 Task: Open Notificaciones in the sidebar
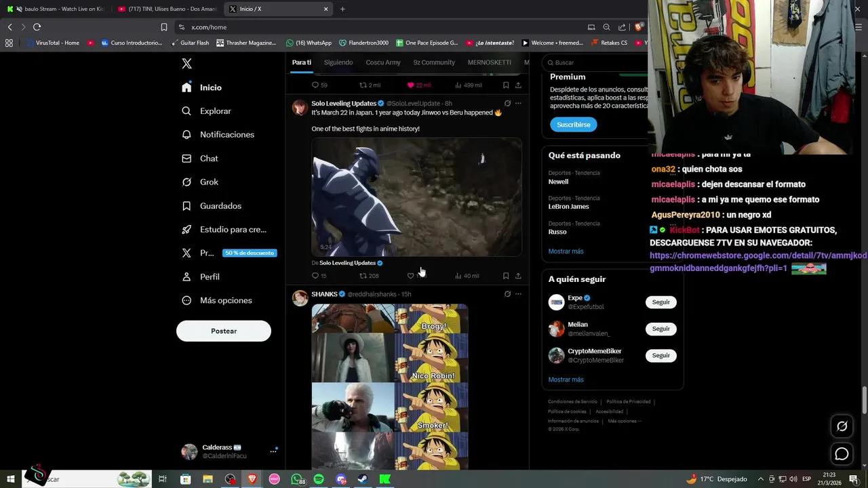[x=218, y=135]
